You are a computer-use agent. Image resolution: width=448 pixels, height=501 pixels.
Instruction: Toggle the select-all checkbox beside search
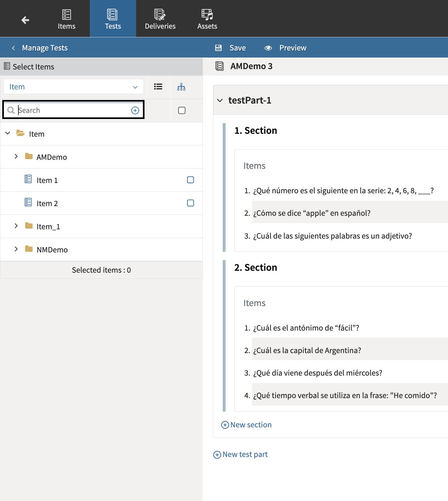coord(182,110)
